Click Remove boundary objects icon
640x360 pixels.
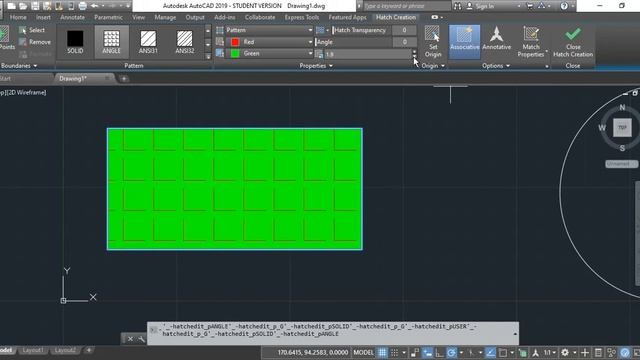22,42
